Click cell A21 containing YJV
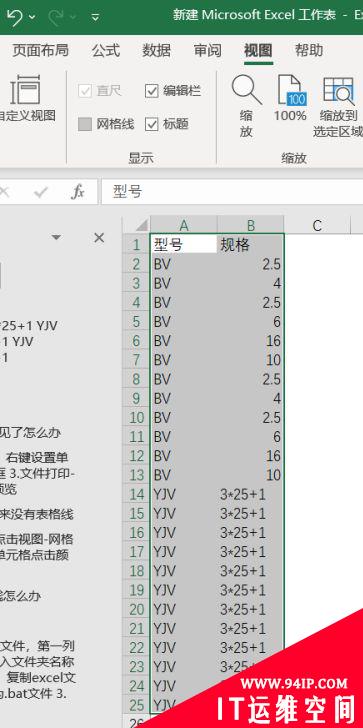This screenshot has height=728, width=363. (x=184, y=629)
